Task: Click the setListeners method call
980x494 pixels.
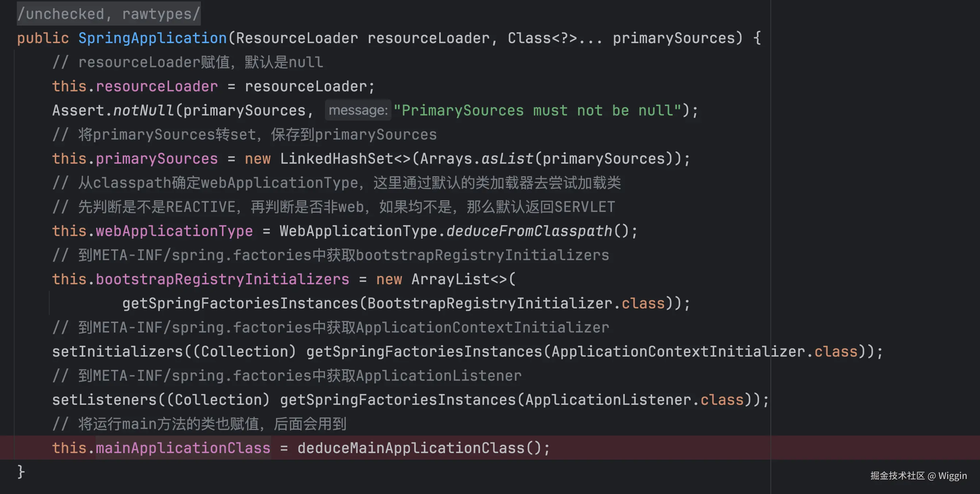Action: coord(104,400)
